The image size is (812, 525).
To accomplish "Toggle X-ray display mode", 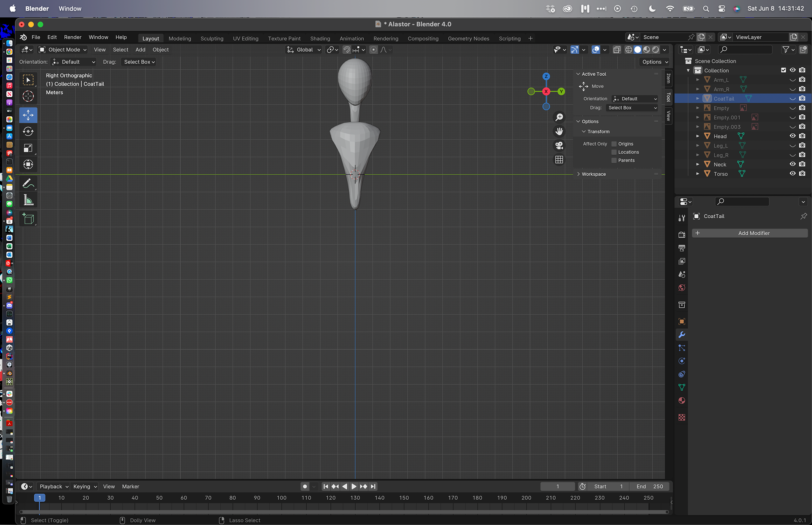I will 617,49.
